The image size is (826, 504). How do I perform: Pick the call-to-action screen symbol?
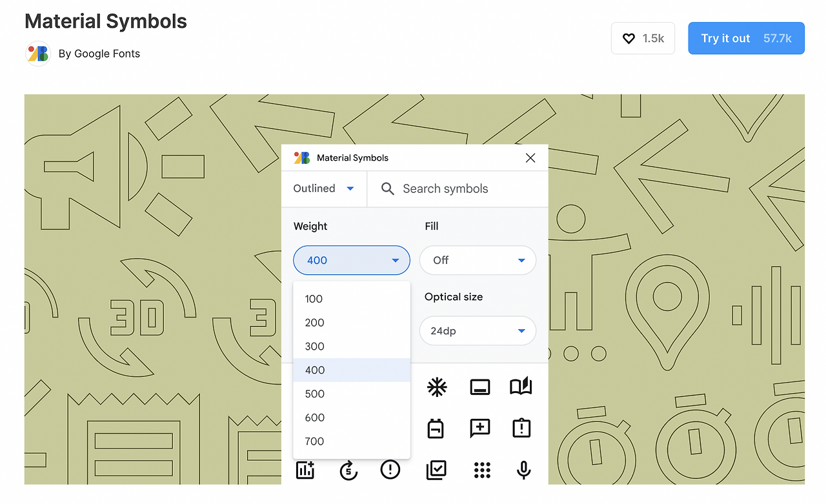tap(479, 387)
